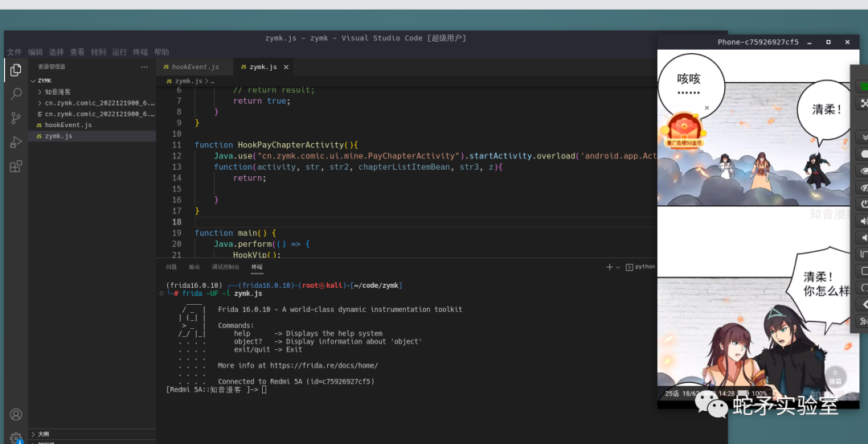
Task: Open the 终端 menu
Action: click(x=141, y=52)
